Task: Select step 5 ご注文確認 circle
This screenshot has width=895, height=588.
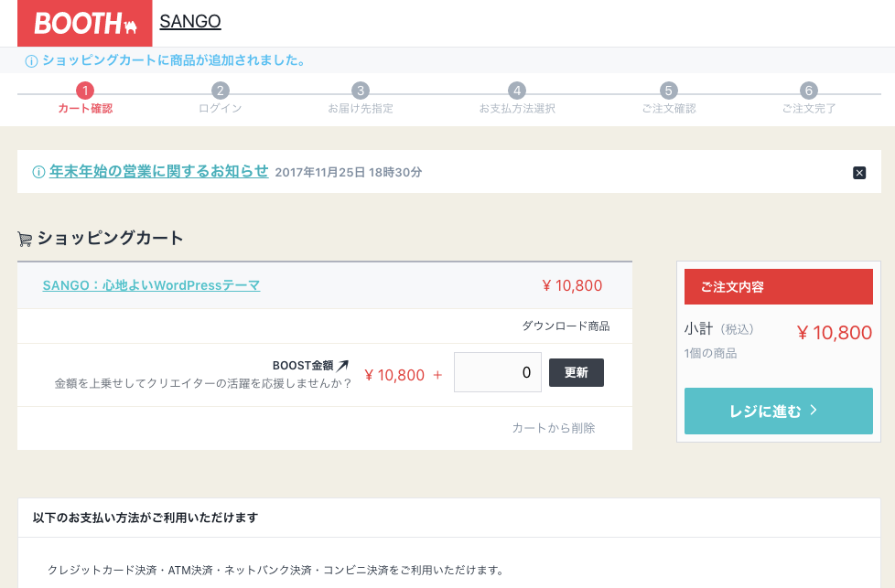Action: coord(668,91)
